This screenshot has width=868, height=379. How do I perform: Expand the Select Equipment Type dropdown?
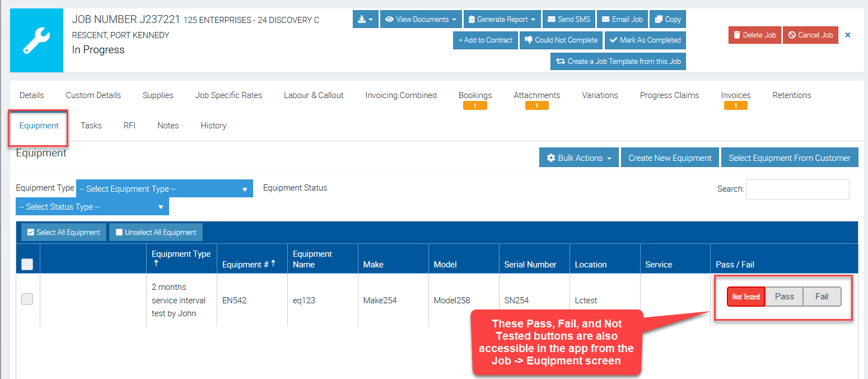tap(164, 189)
